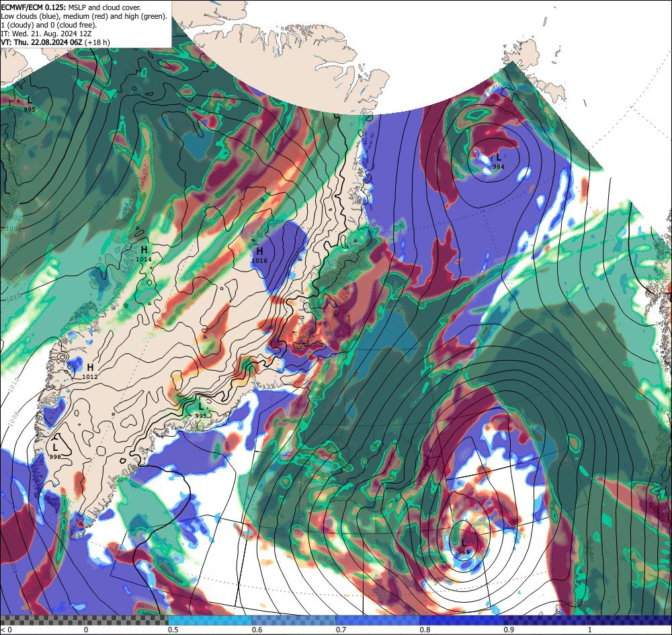
Task: Click the light blue 0.5–0.6 color scale segment
Action: [210, 620]
